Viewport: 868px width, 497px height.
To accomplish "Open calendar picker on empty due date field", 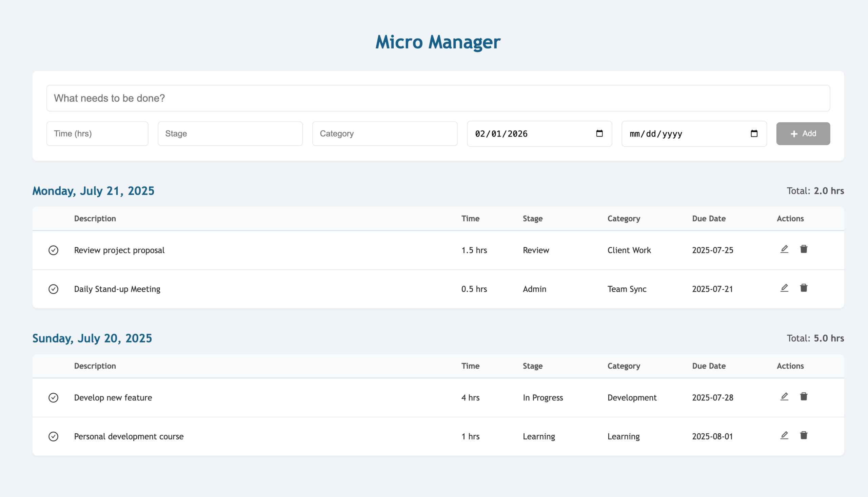I will [754, 133].
